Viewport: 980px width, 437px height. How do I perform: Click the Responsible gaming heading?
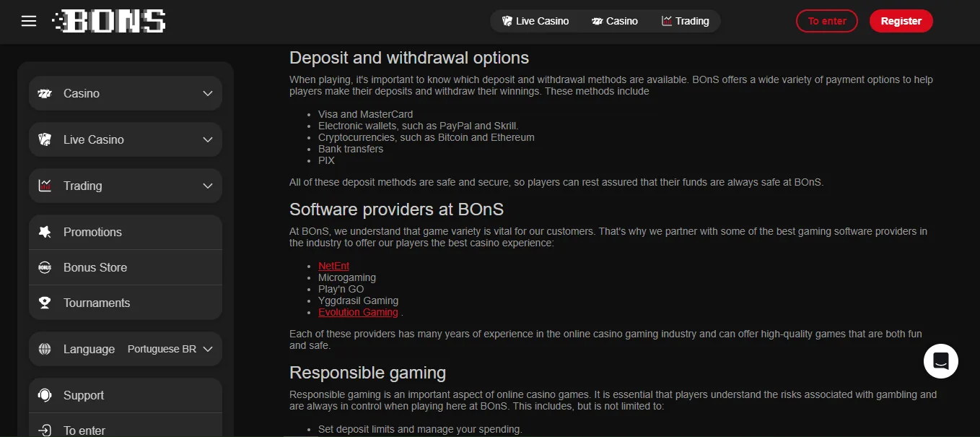point(367,373)
